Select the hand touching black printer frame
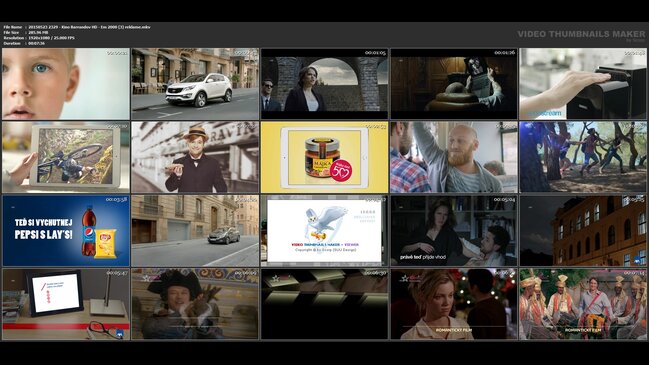This screenshot has width=649, height=365. pyautogui.click(x=583, y=84)
